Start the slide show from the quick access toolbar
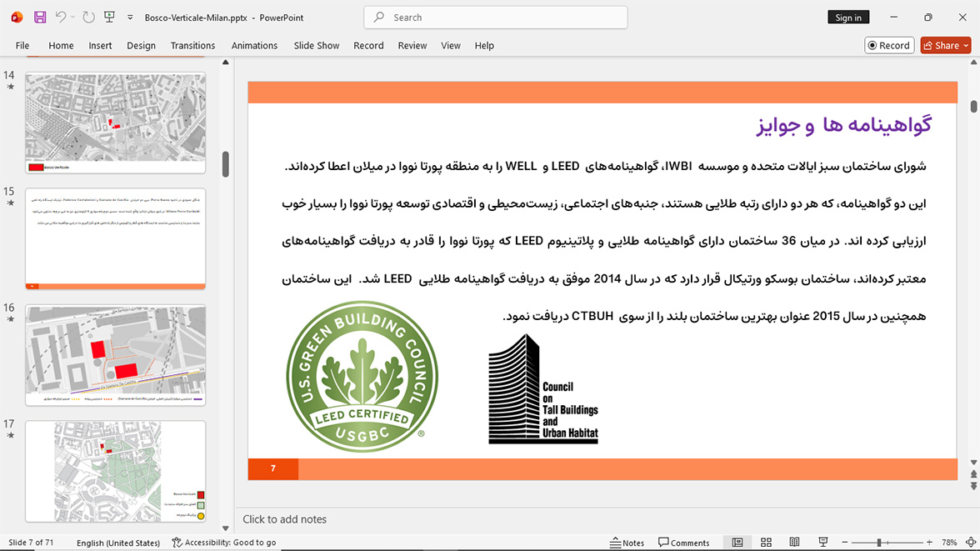980x551 pixels. point(109,18)
